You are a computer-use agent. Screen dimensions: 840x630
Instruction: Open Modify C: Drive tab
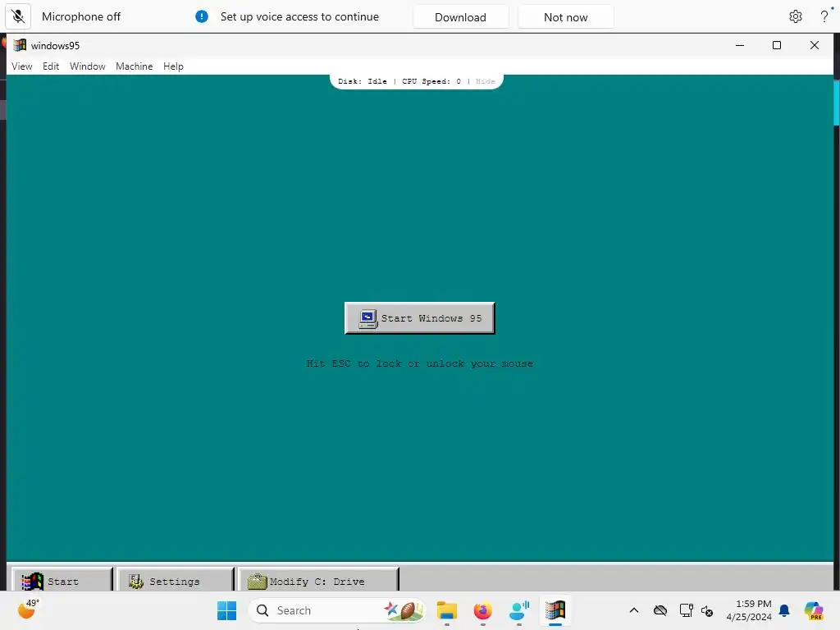[x=318, y=579]
